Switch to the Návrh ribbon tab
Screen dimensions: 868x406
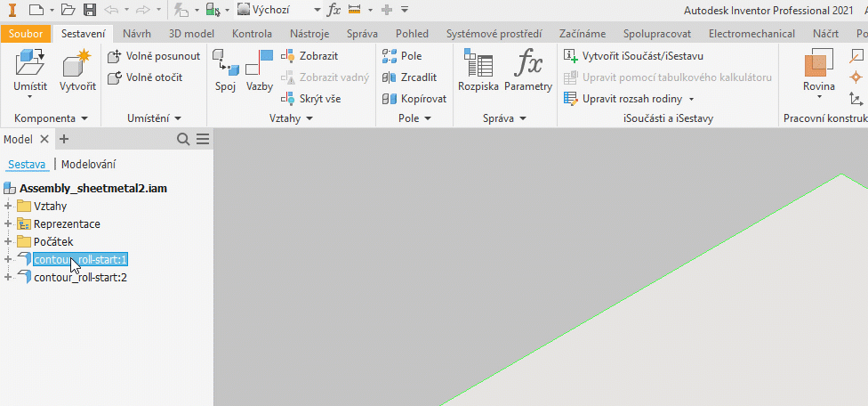136,34
